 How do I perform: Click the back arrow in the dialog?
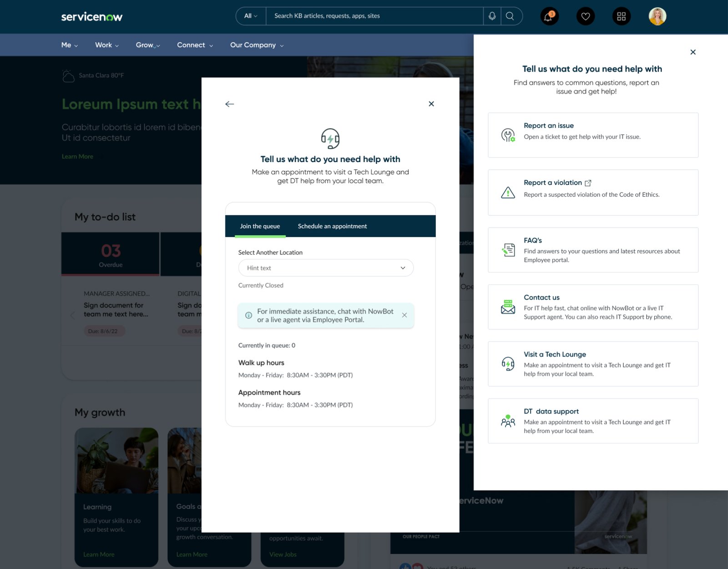click(x=230, y=104)
